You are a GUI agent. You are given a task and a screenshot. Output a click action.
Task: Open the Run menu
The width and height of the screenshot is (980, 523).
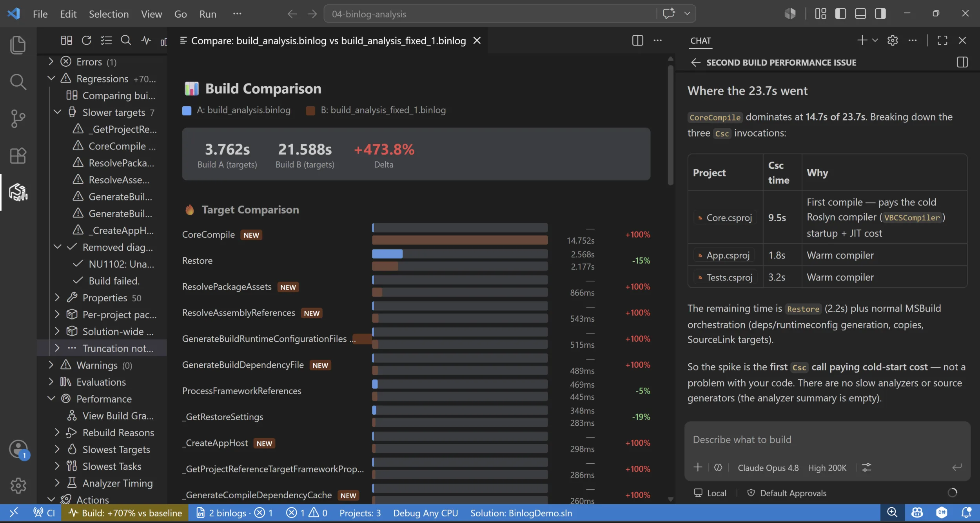pyautogui.click(x=208, y=14)
